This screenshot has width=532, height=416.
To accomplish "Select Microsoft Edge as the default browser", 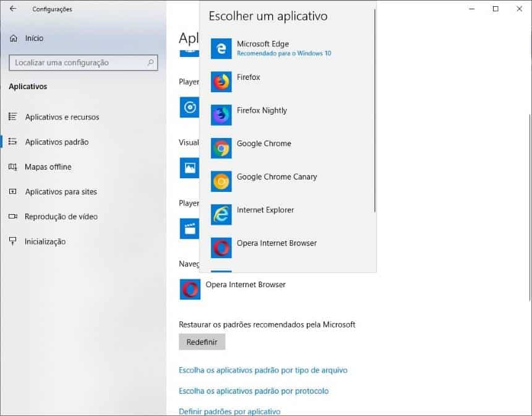I will (288, 48).
